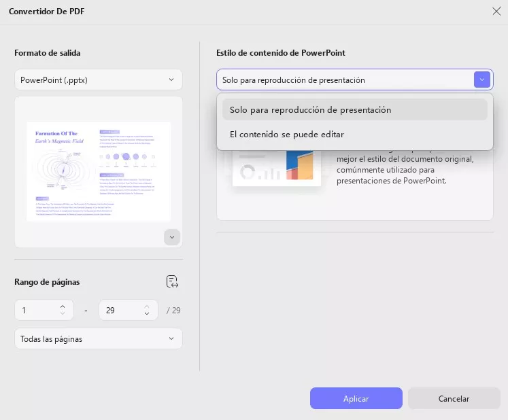Open the PowerPoint (.pptx) output format dropdown

[x=99, y=80]
